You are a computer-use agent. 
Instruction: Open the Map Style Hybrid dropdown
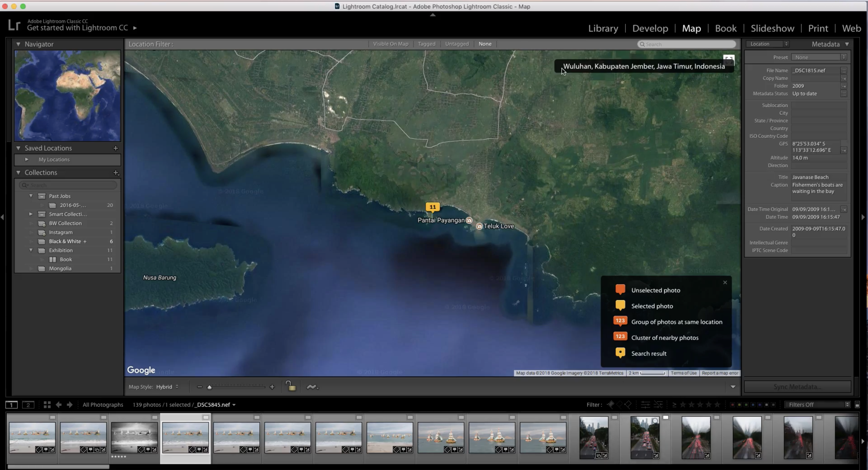tap(167, 387)
